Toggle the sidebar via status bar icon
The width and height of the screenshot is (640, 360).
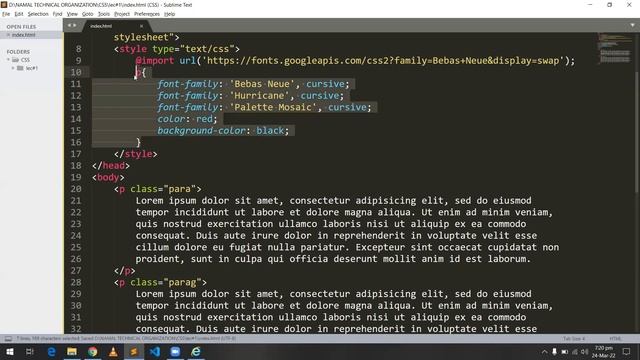(8, 338)
